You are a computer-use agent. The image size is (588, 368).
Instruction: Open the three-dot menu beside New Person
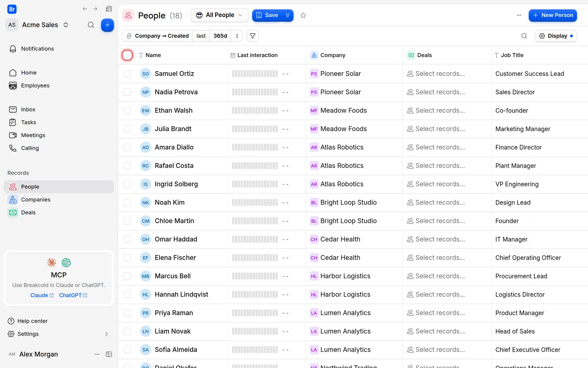click(x=519, y=15)
